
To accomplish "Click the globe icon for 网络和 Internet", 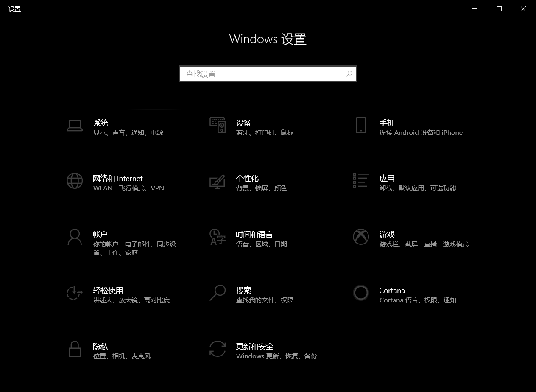I will [75, 181].
